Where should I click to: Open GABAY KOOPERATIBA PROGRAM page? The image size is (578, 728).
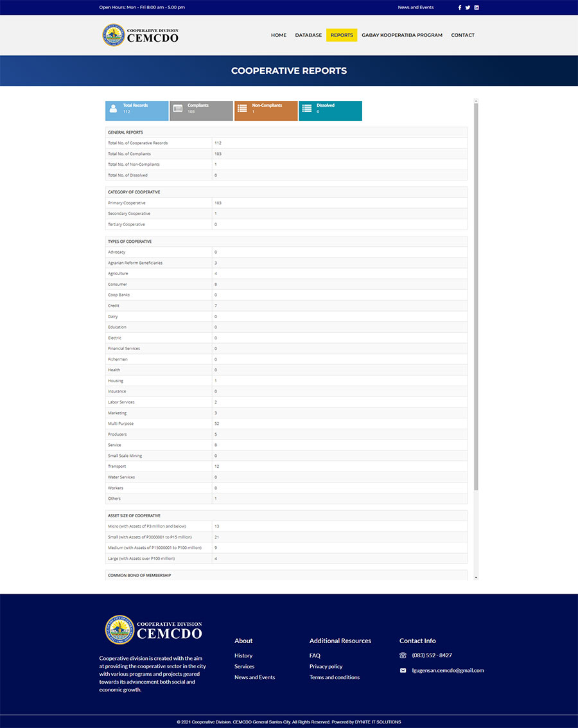click(402, 35)
